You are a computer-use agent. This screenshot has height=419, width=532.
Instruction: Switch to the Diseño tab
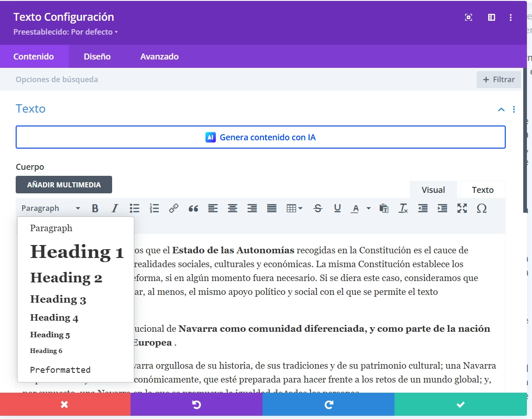pyautogui.click(x=97, y=56)
